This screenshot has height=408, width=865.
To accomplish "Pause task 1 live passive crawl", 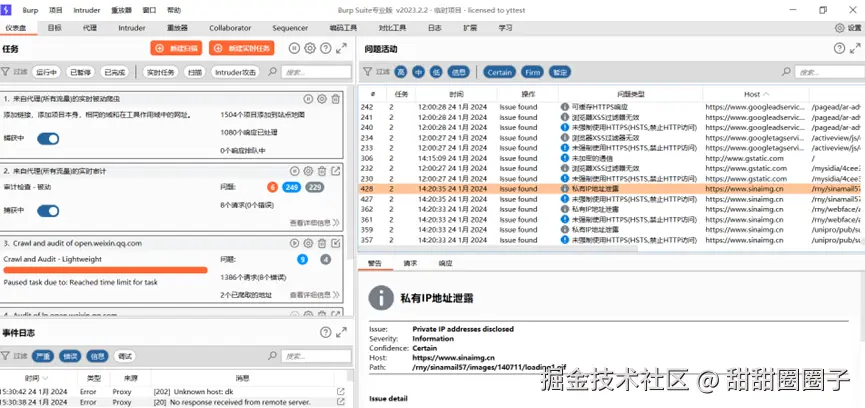I will (x=308, y=99).
